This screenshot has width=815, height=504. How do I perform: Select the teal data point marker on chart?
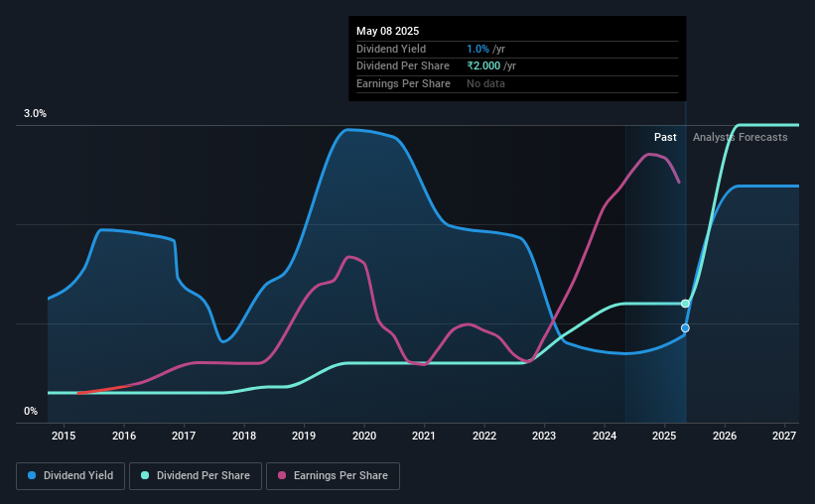coord(685,304)
